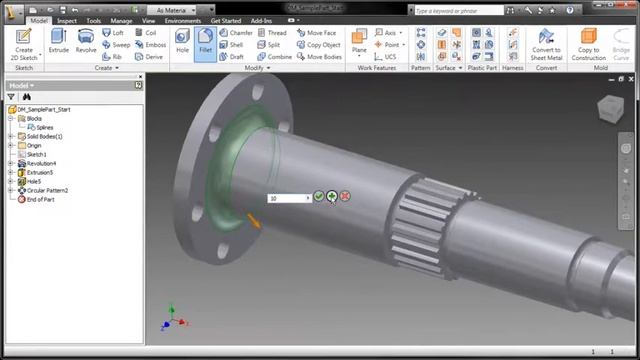This screenshot has width=640, height=360.
Task: Expand the Circular Pattern2 node
Action: point(11,190)
